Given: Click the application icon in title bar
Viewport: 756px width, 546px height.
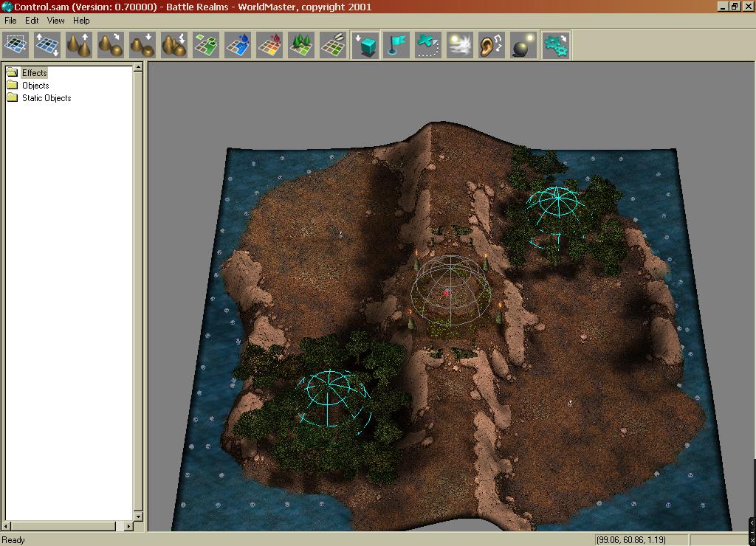Looking at the screenshot, I should 6,6.
